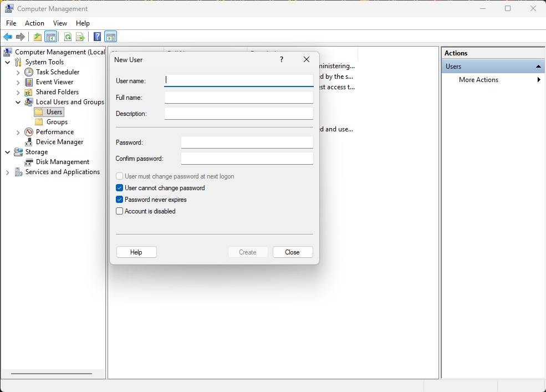
Task: Click the Performance monitor icon
Action: point(29,132)
